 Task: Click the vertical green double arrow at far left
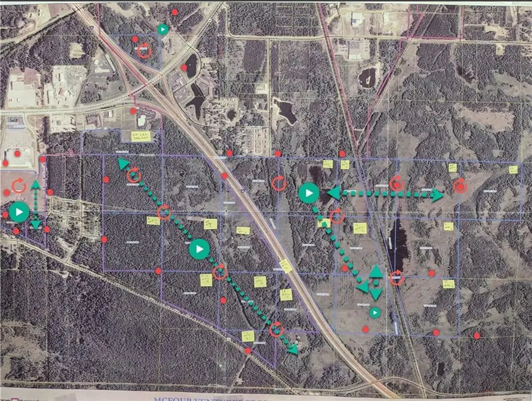point(35,205)
